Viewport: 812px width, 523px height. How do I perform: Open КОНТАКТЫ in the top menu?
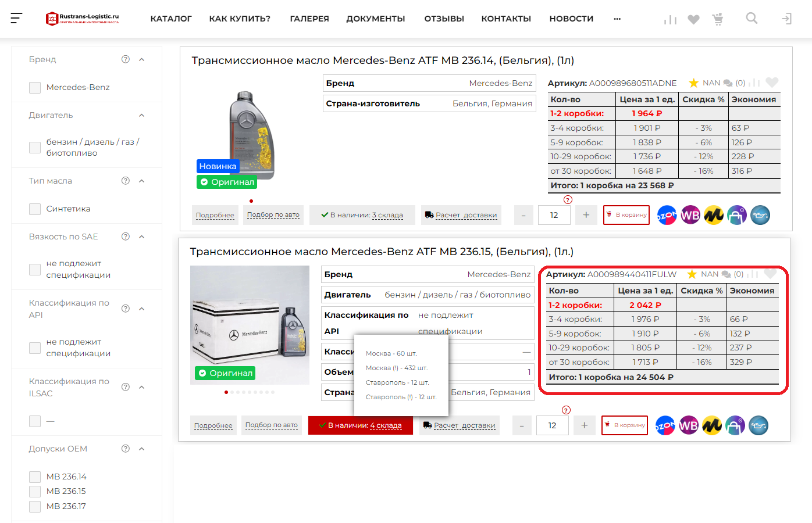point(506,19)
